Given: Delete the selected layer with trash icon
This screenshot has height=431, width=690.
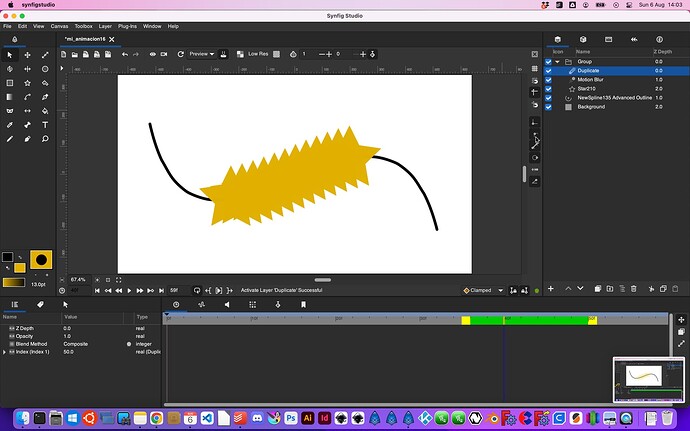Looking at the screenshot, I should tap(633, 289).
